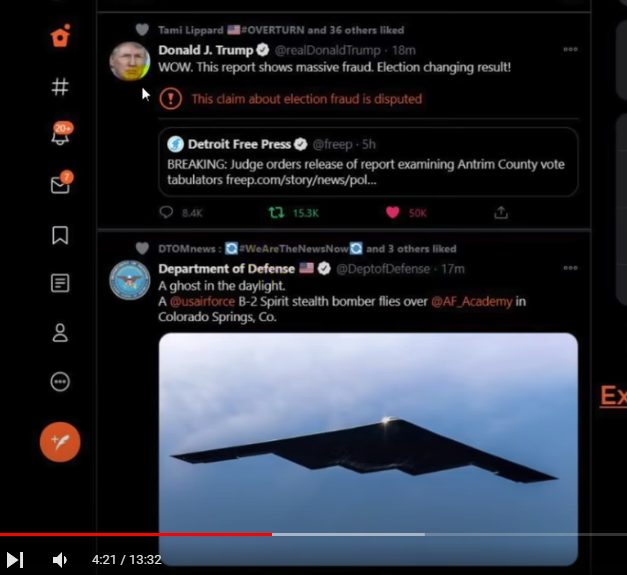Share the Trump tweet
The width and height of the screenshot is (627, 575).
501,212
